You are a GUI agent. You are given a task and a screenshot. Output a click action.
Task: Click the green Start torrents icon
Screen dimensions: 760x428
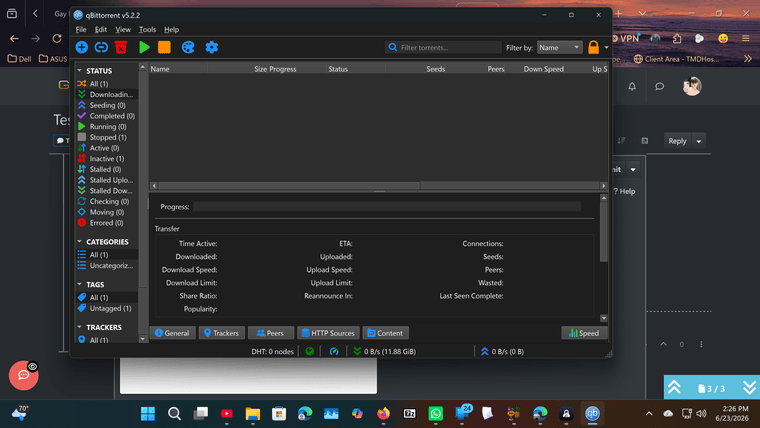(144, 47)
